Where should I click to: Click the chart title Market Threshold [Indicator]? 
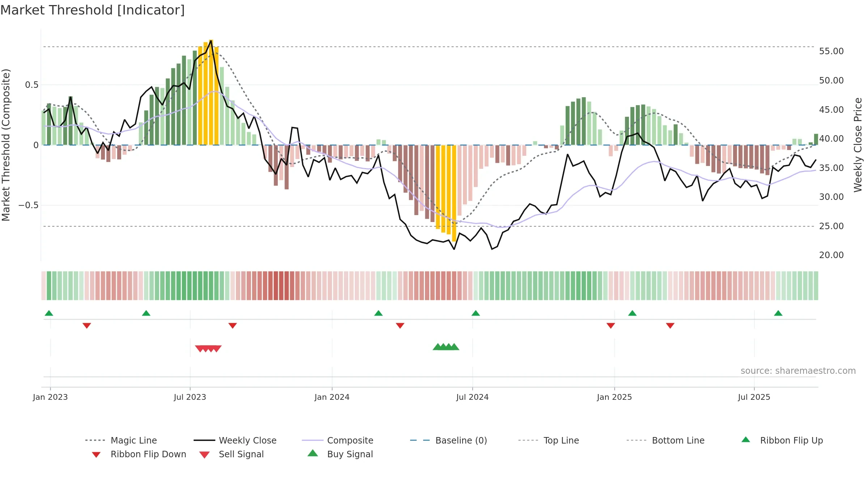93,10
